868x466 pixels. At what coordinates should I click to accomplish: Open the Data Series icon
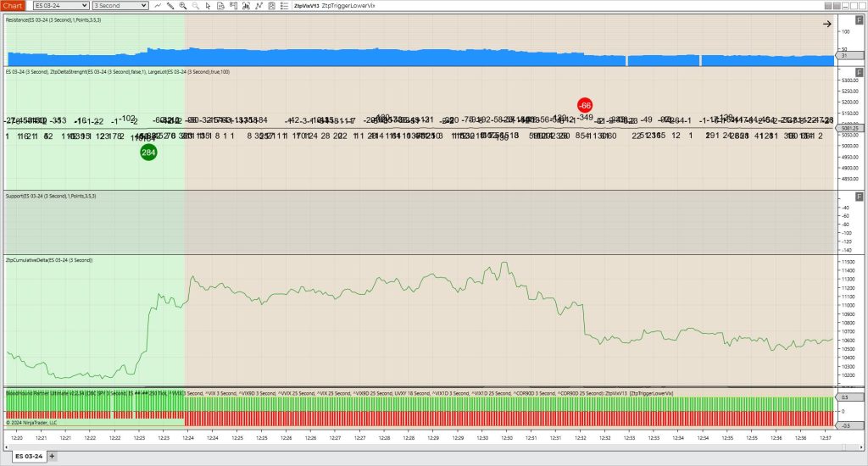(246, 6)
